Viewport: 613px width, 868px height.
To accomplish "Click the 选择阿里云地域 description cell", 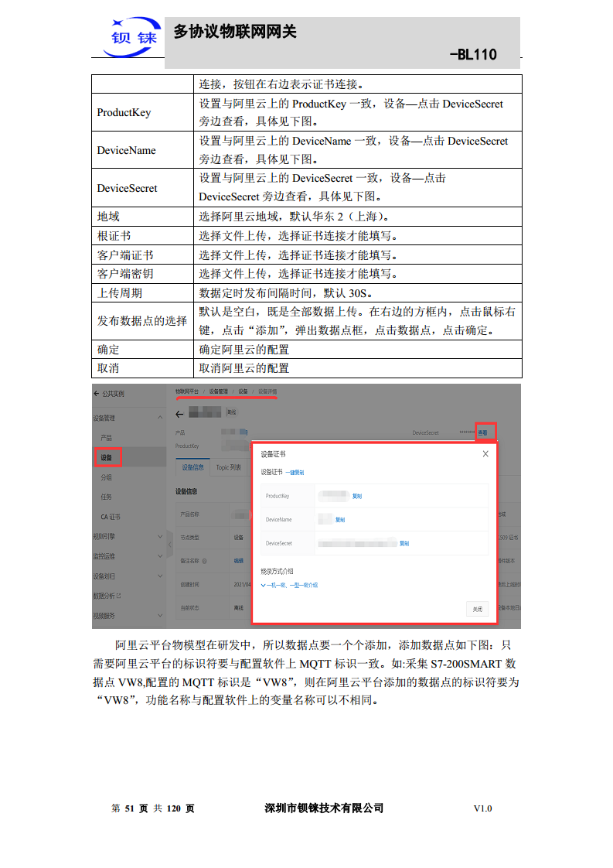I will coord(357,217).
